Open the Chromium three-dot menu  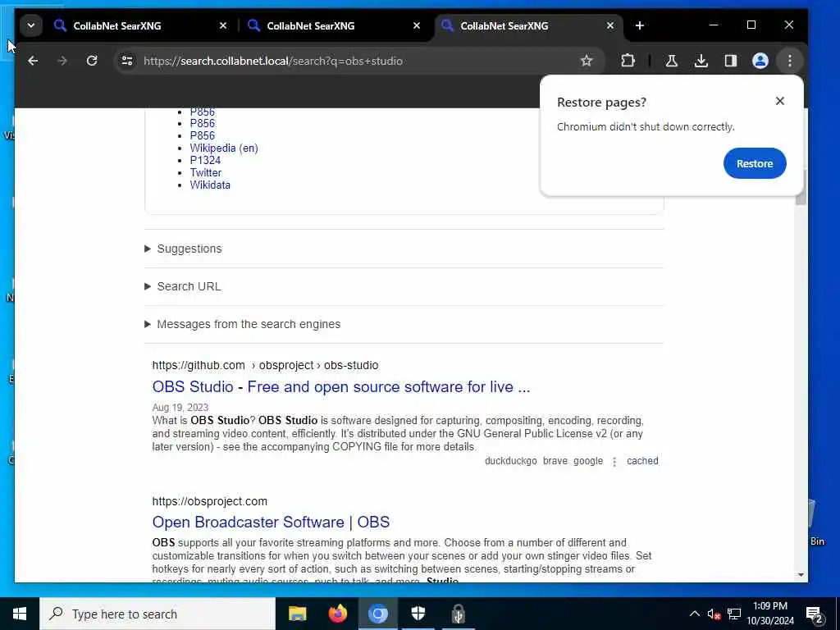pos(790,61)
